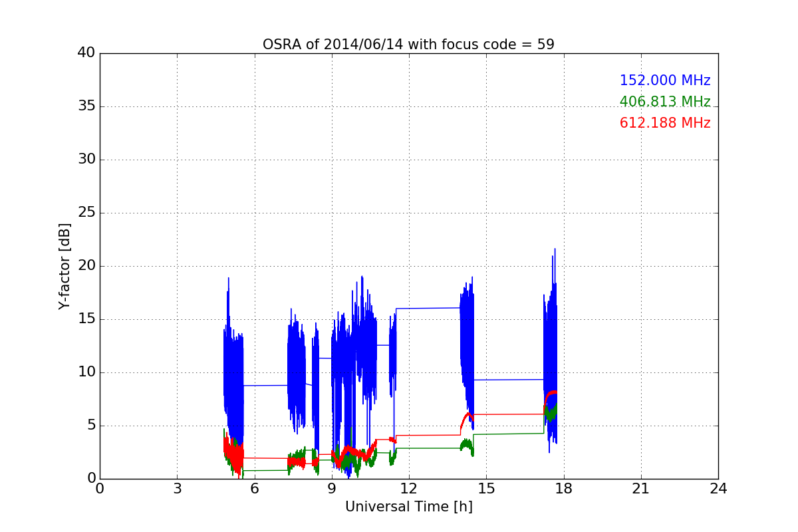Image resolution: width=798 pixels, height=532 pixels.
Task: Click the y-axis tick label 20
Action: (86, 266)
